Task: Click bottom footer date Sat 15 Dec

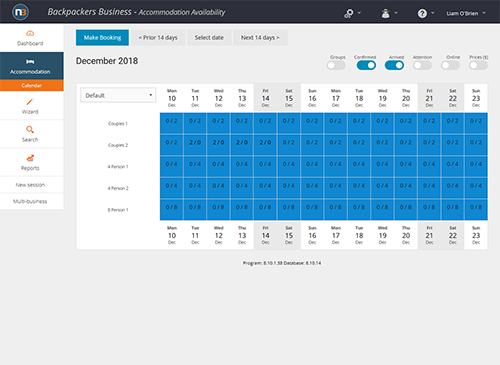Action: click(x=289, y=235)
